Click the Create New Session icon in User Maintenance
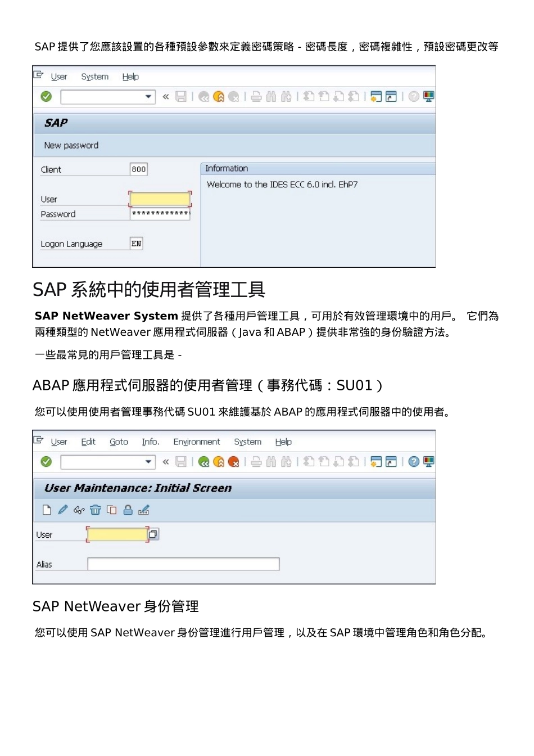The height and width of the screenshot is (756, 534). click(376, 462)
